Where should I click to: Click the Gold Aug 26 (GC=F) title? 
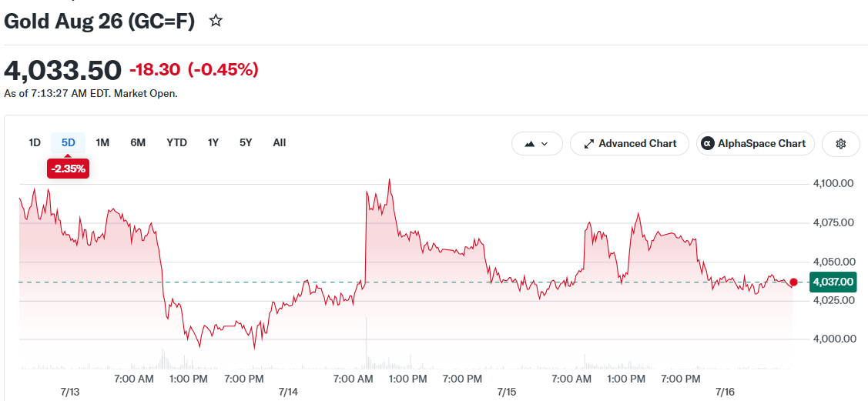point(99,22)
